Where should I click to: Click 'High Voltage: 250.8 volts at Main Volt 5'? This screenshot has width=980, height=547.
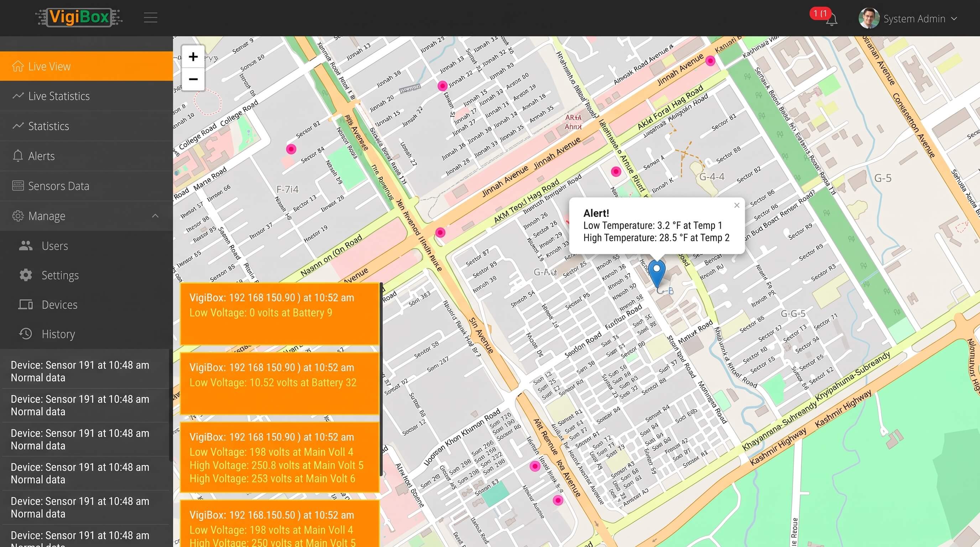(276, 465)
